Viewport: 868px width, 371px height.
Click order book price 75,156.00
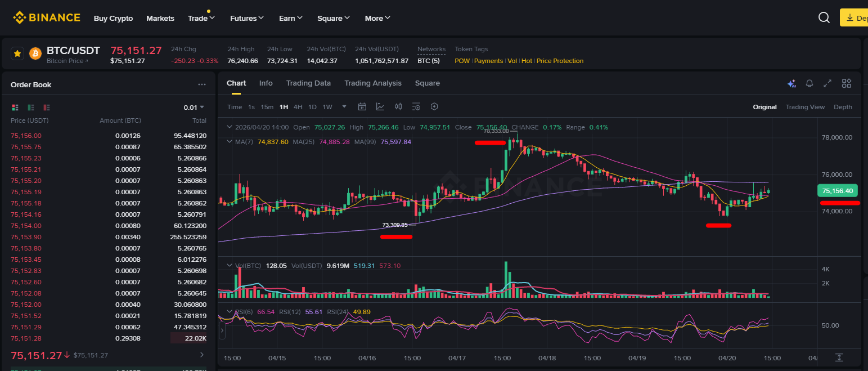[26, 136]
